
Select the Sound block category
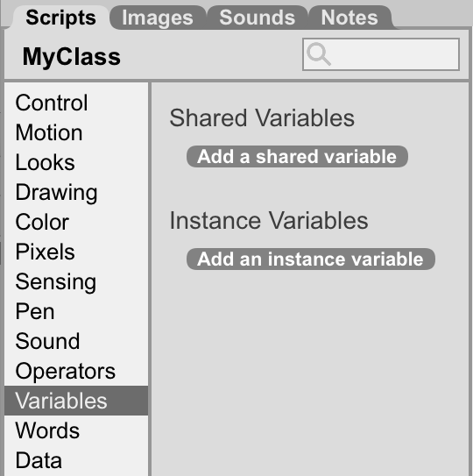tap(76, 341)
